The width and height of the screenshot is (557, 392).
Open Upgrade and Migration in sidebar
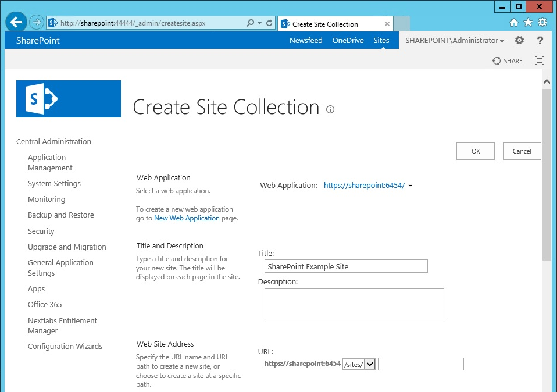pyautogui.click(x=67, y=247)
